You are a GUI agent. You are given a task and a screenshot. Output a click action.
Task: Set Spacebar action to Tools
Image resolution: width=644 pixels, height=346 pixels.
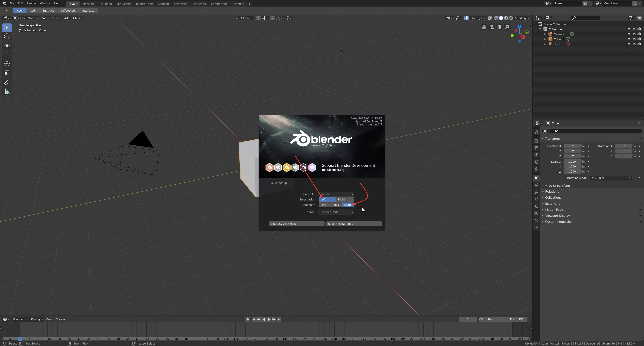tap(336, 205)
